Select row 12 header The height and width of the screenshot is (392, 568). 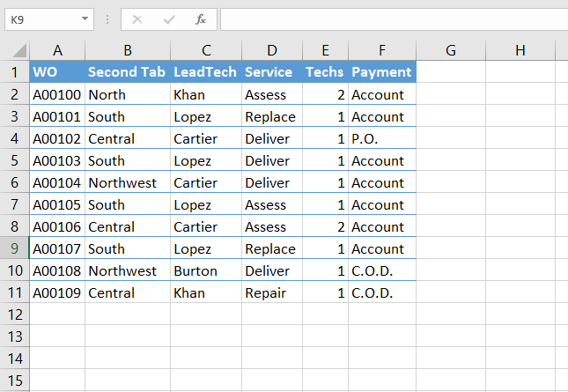pyautogui.click(x=14, y=314)
